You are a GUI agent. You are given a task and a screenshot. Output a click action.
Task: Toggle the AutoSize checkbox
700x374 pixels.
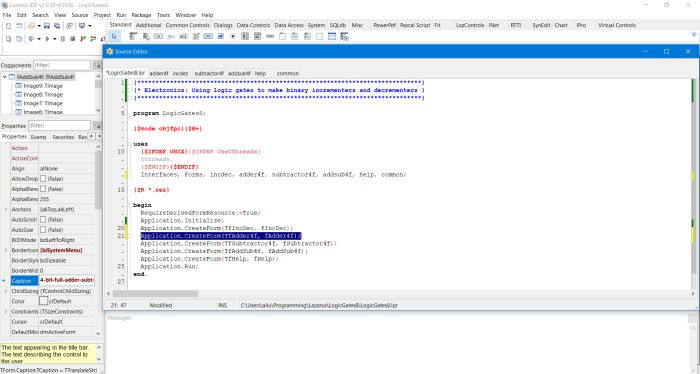coord(43,230)
